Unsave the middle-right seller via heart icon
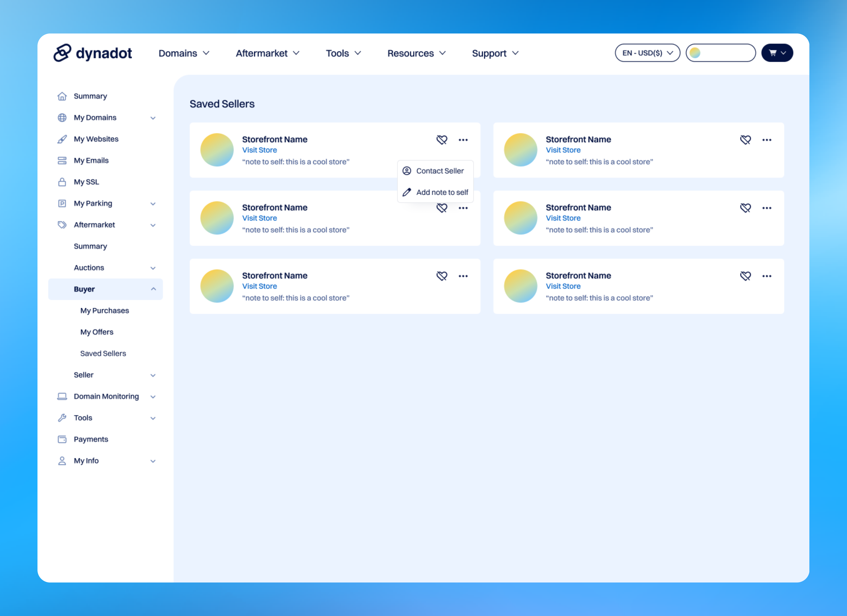Viewport: 847px width, 616px height. [745, 208]
